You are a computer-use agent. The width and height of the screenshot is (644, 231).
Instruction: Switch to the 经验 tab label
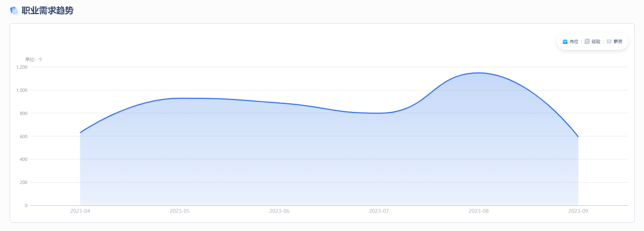pos(596,42)
